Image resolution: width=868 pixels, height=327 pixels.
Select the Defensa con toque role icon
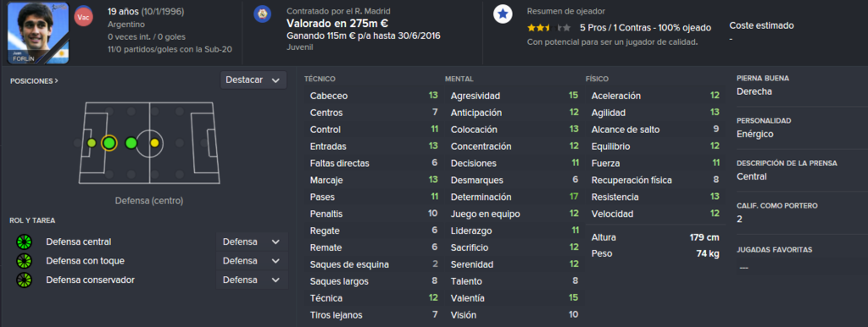coord(25,261)
